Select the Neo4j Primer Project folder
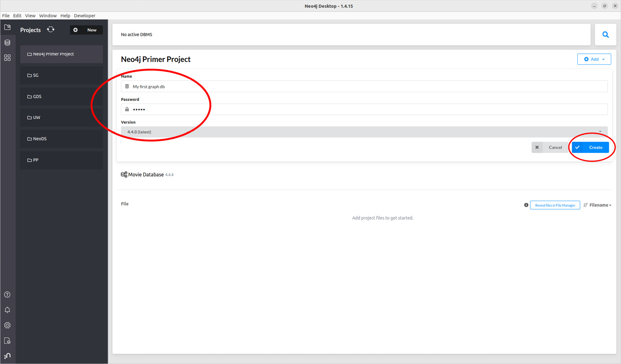Image resolution: width=621 pixels, height=364 pixels. [62, 54]
